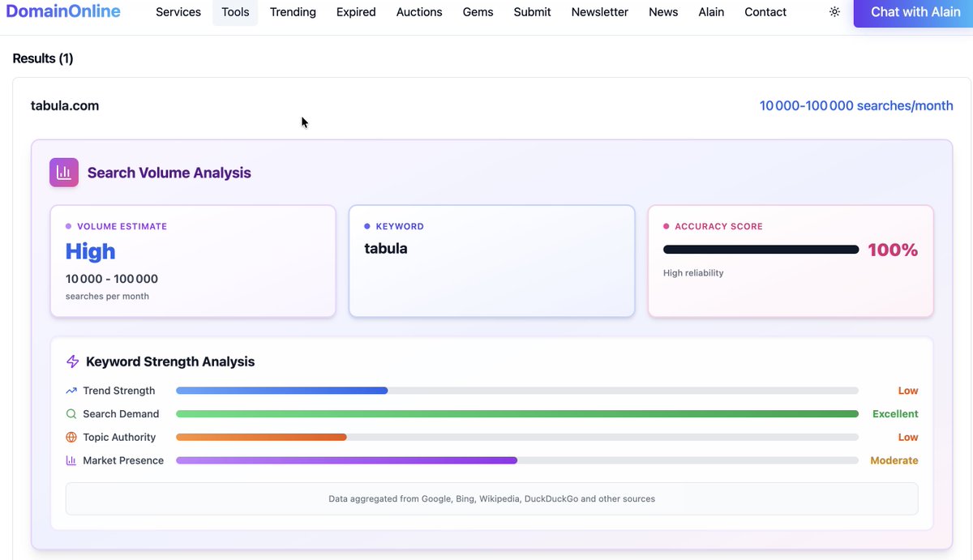The height and width of the screenshot is (560, 973).
Task: Click the Topic Authority progress bar
Action: click(x=517, y=438)
